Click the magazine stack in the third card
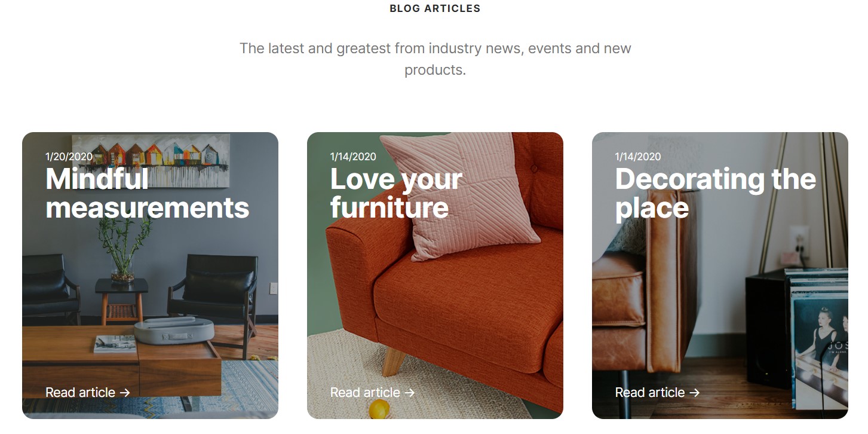This screenshot has height=434, width=868. 818,335
